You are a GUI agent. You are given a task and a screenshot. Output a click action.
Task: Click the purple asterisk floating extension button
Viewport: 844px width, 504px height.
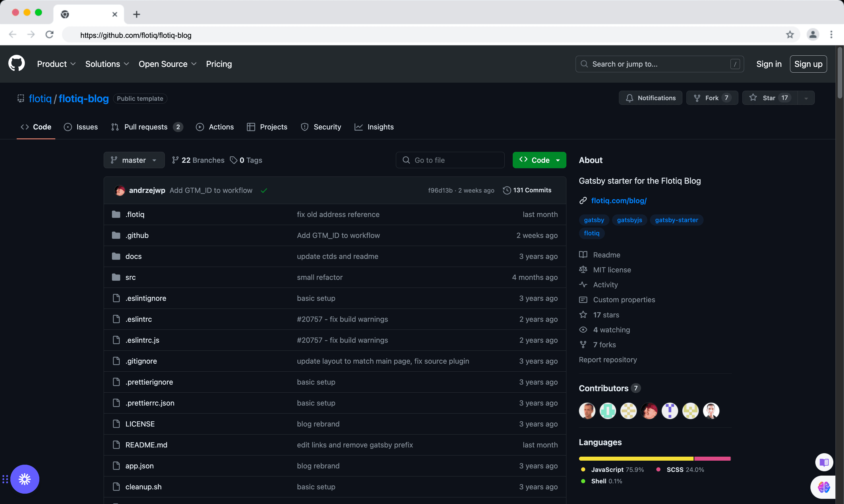pyautogui.click(x=25, y=479)
